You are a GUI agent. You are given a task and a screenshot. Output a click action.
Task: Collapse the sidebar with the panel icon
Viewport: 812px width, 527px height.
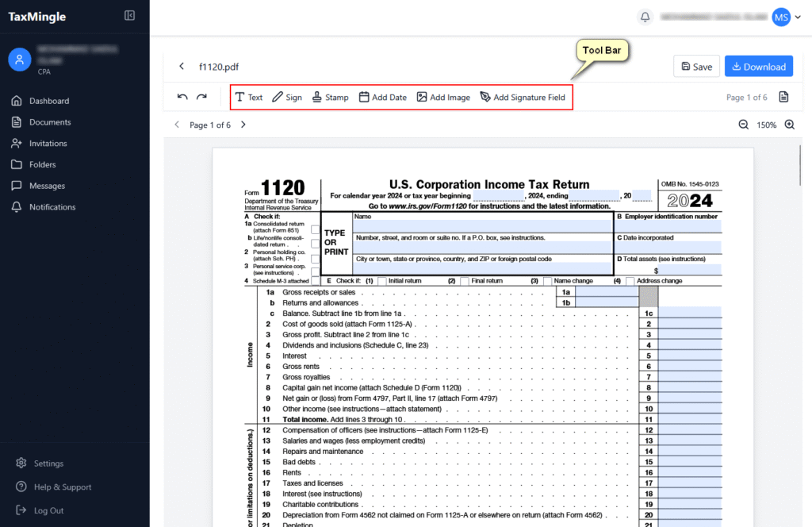[x=130, y=16]
